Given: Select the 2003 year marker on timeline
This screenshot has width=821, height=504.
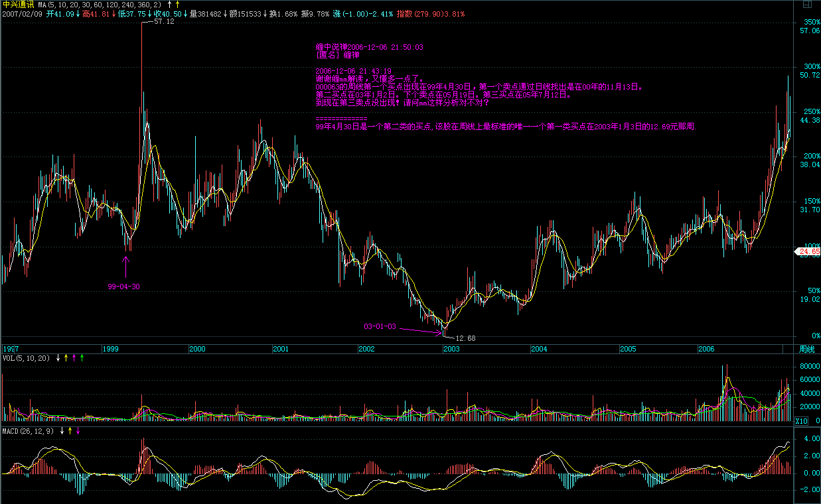Looking at the screenshot, I should tap(451, 349).
